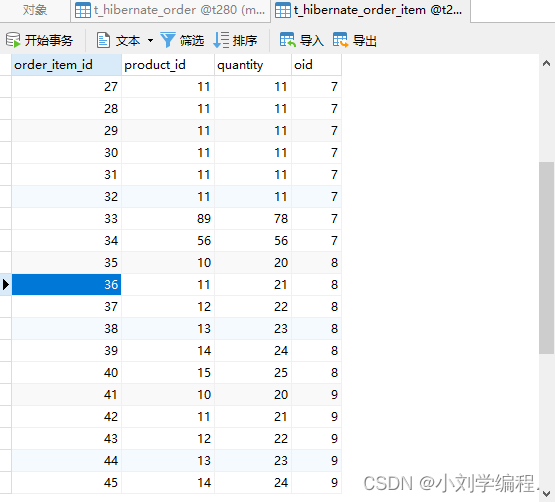Screen dimensions: 555x502
Task: Click the 排序 sort icon
Action: coord(221,40)
